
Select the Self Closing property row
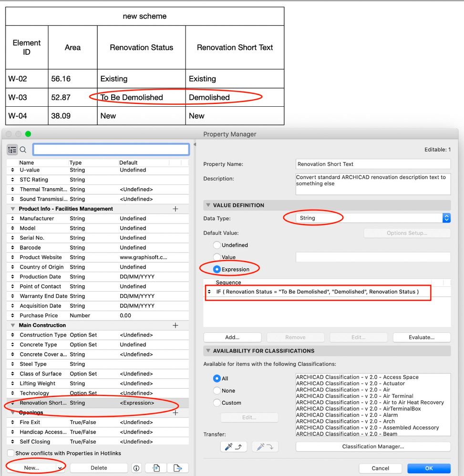click(98, 442)
